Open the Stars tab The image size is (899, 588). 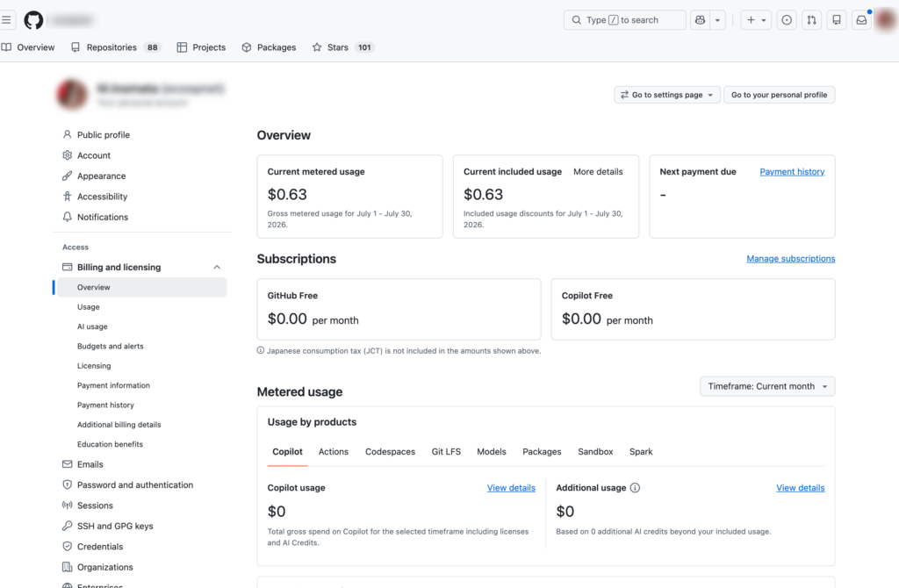point(342,47)
